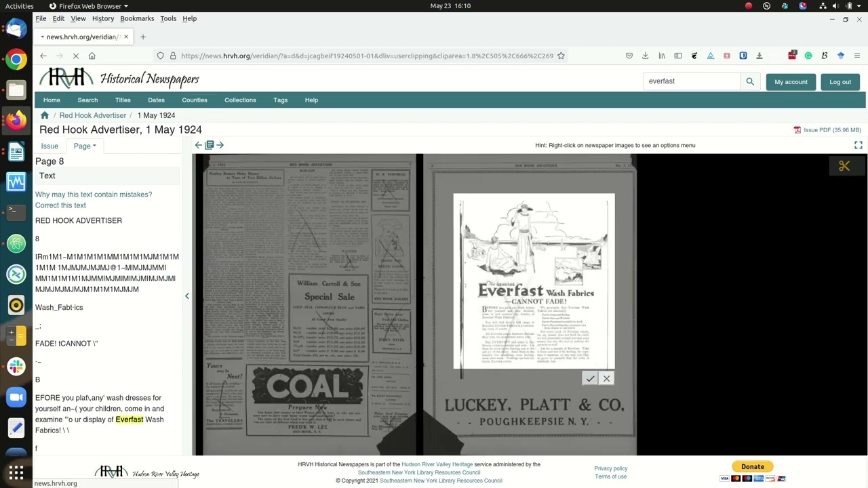Click the Activities button in top bar
This screenshot has width=868, height=488.
[20, 6]
